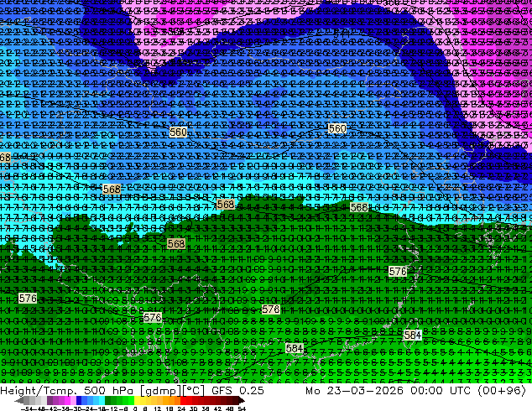Click the '-54' legend tick label
This screenshot has height=411, width=532.
(x=27, y=408)
